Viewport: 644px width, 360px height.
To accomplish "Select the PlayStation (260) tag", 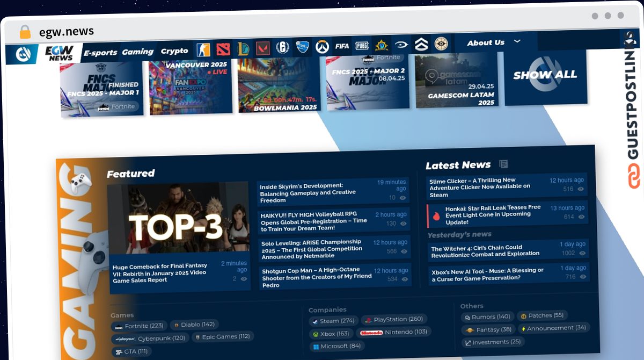I will [x=394, y=319].
